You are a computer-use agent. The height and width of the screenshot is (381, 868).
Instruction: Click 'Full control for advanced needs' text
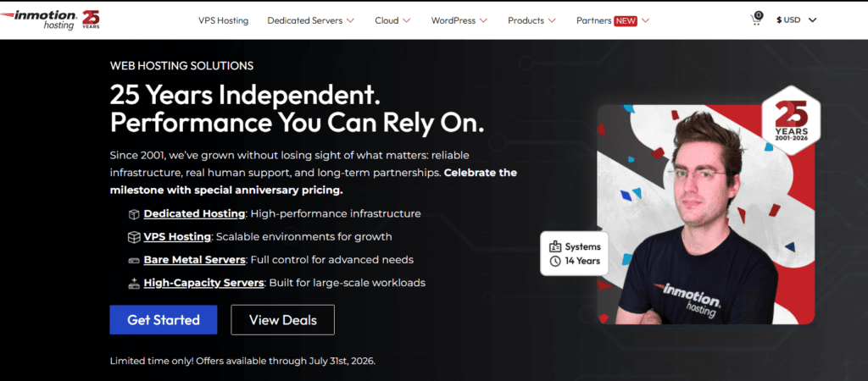[332, 259]
